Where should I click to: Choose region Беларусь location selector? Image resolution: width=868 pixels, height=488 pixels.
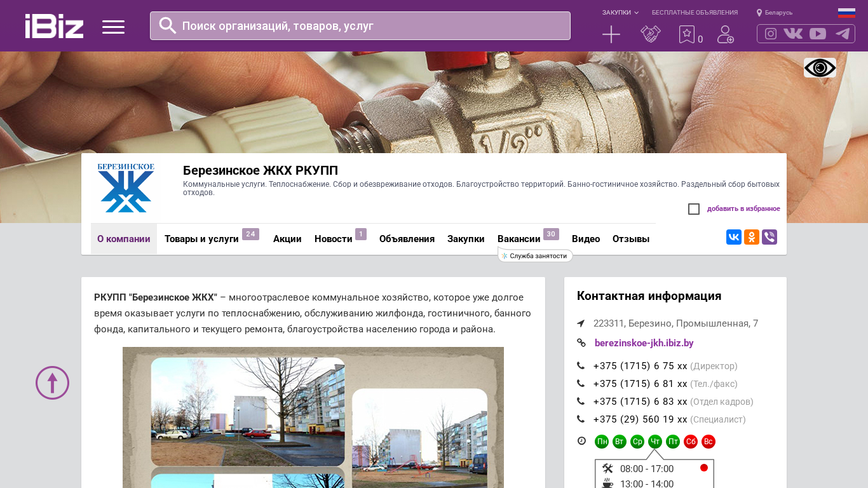pos(775,13)
